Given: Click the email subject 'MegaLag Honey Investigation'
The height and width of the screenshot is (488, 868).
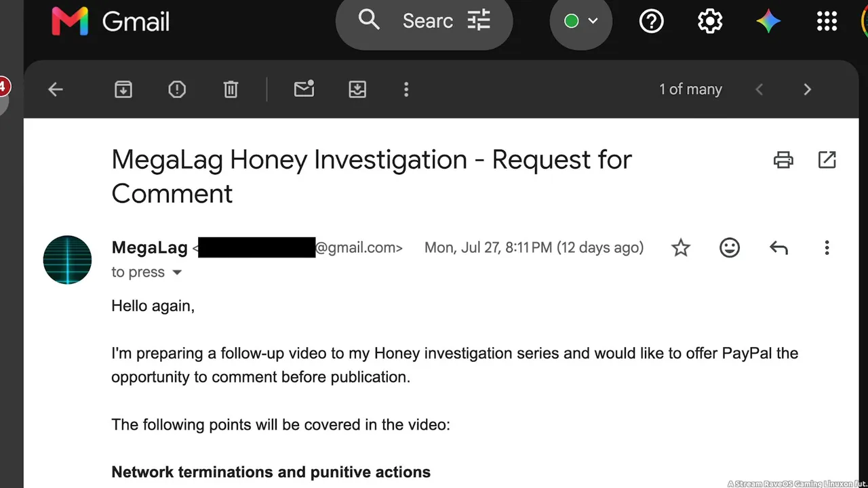Looking at the screenshot, I should pos(372,176).
